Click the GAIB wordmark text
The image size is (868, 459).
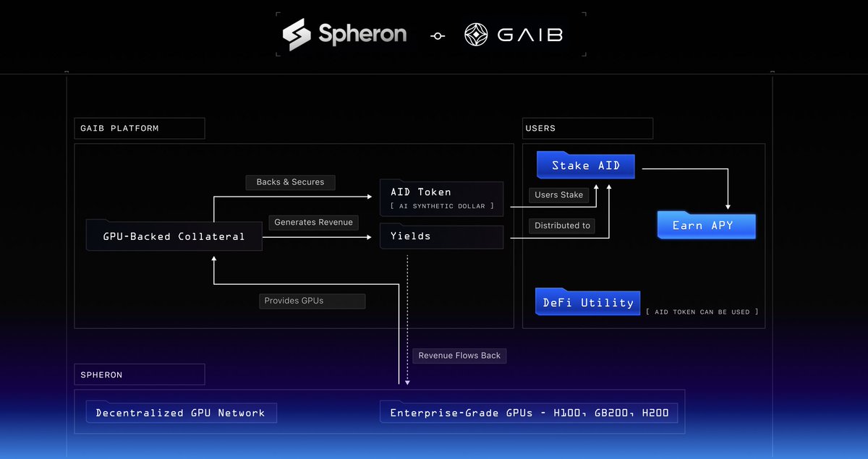click(529, 35)
